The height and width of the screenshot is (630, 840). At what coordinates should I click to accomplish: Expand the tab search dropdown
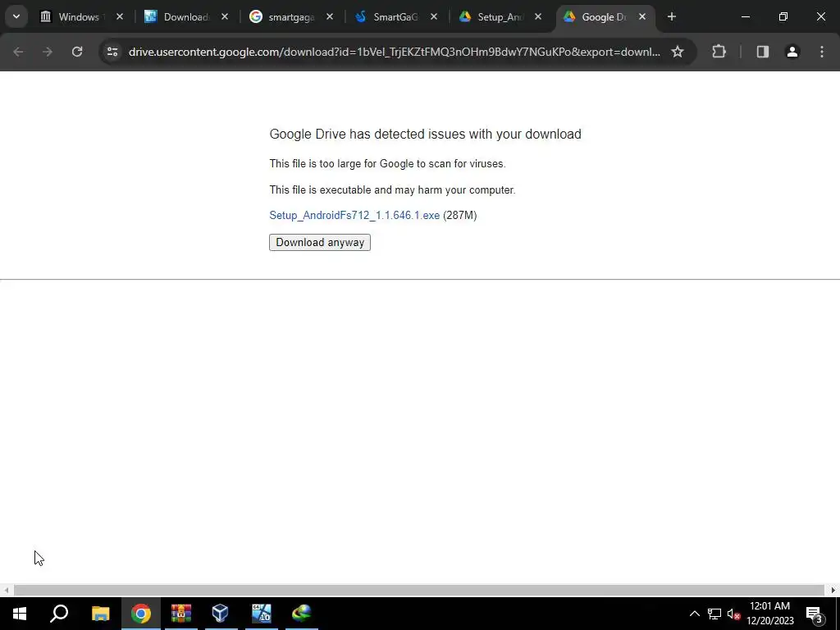point(16,16)
